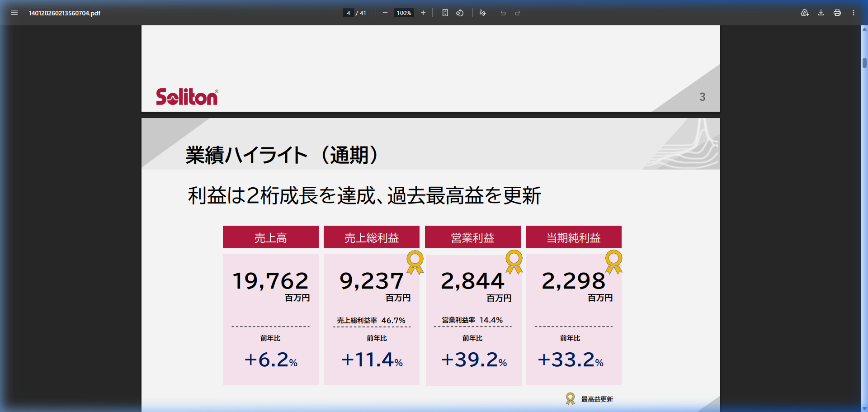Screen dimensions: 868x412
Task: Save the PDF to Google Drive
Action: point(805,13)
